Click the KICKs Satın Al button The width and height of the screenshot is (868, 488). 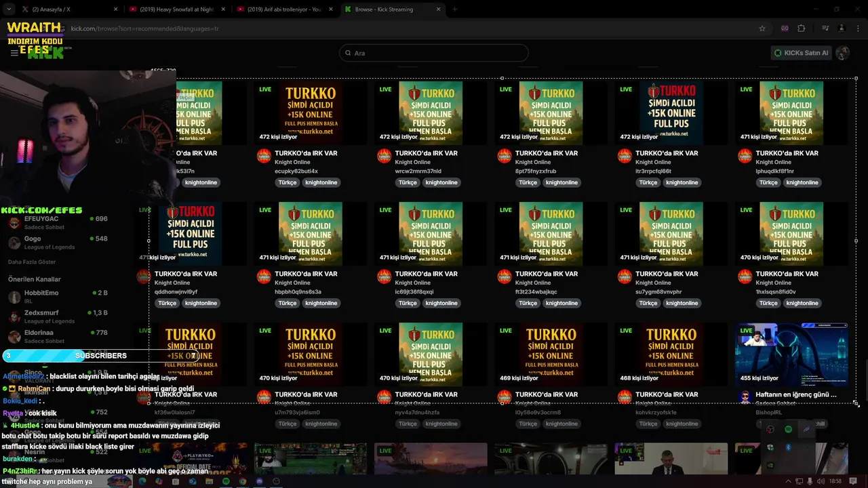point(802,53)
